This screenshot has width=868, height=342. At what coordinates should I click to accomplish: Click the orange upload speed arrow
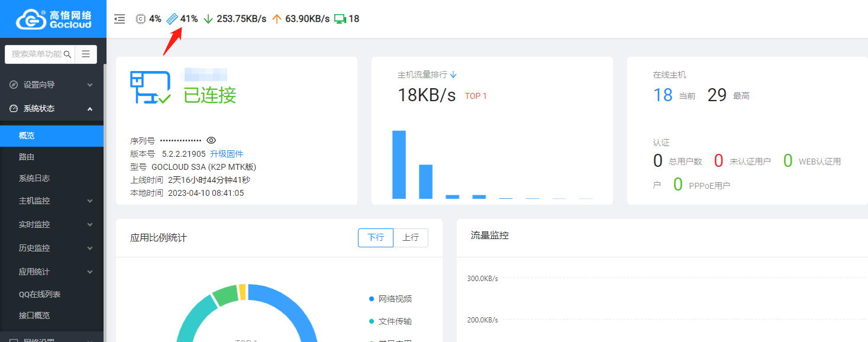[x=276, y=19]
